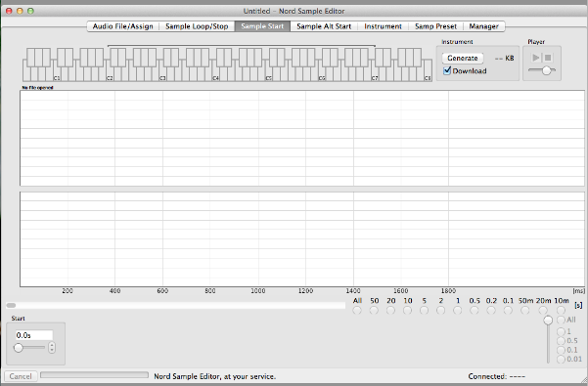Select the 5 seconds zoom radio
This screenshot has width=588, height=386.
click(425, 311)
